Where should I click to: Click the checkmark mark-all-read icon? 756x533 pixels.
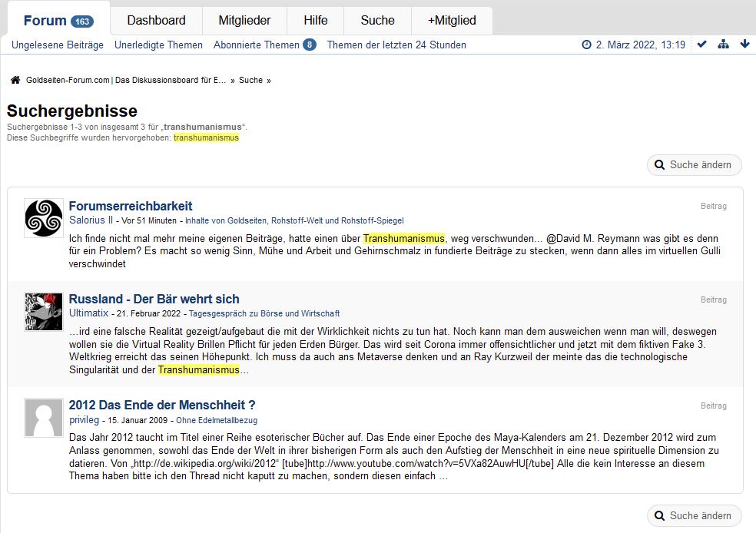(701, 45)
